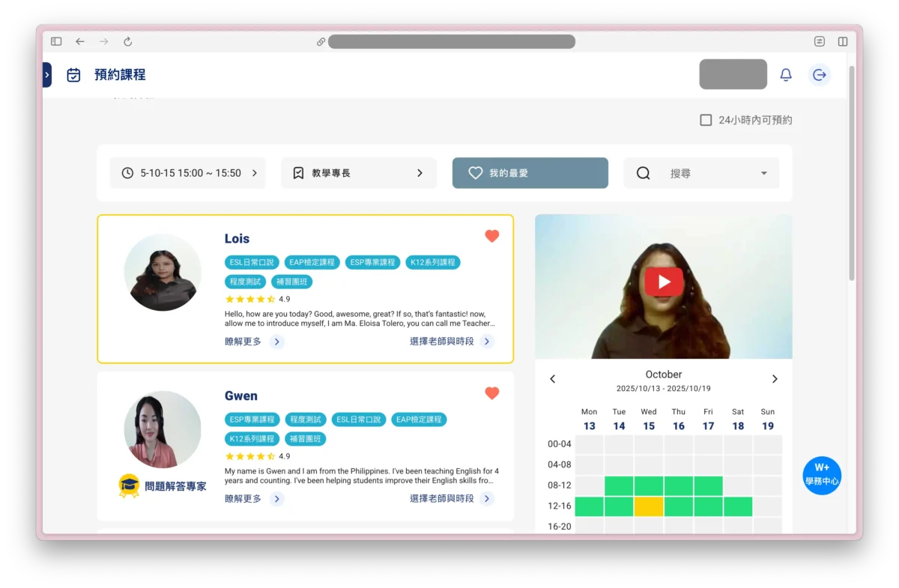Viewport: 899px width, 588px height.
Task: Click the browser back arrow
Action: [80, 42]
